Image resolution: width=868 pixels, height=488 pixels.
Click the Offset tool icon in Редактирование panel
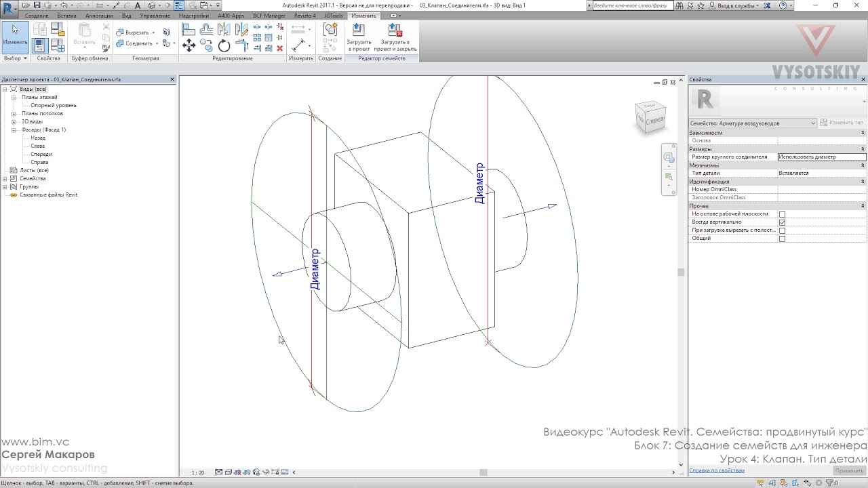click(x=207, y=30)
